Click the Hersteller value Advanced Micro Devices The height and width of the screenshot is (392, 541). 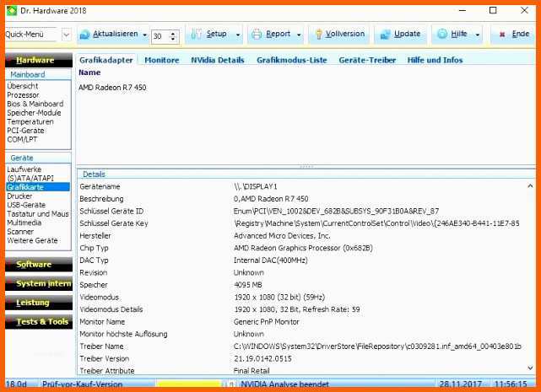click(282, 236)
